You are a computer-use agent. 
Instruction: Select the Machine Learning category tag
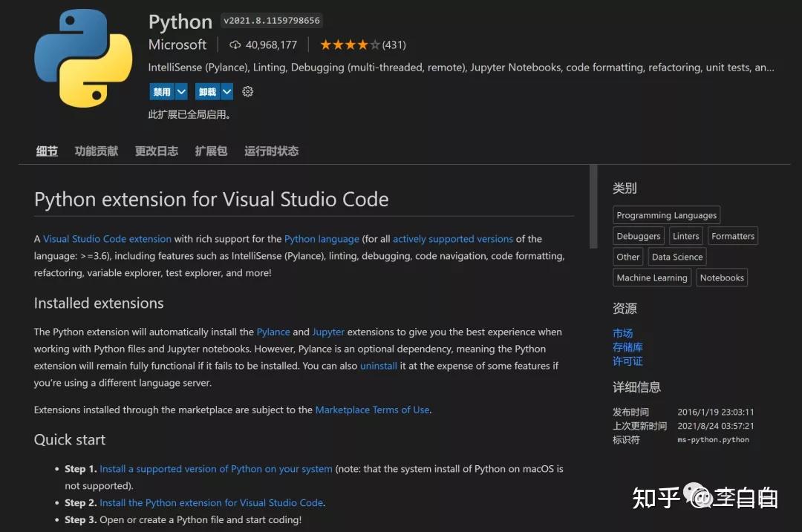click(652, 277)
